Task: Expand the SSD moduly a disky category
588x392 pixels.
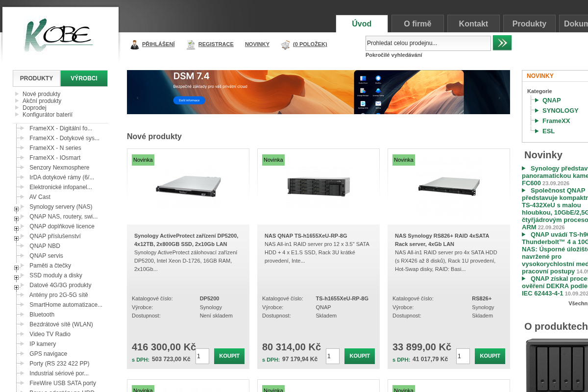Action: [16, 278]
